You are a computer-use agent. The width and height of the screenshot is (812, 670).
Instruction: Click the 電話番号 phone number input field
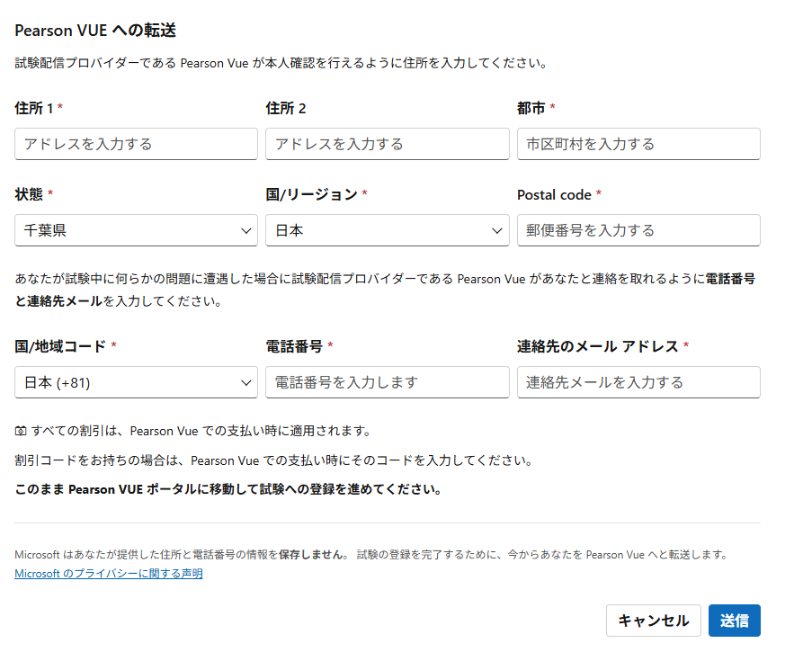pos(387,382)
